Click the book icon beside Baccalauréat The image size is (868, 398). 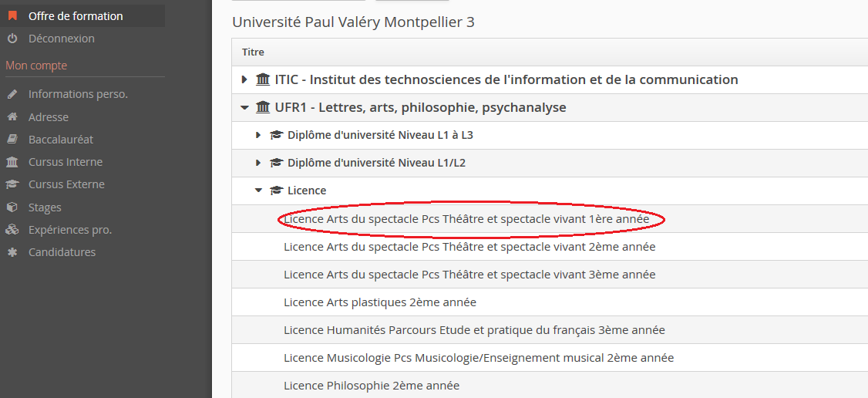coord(12,140)
